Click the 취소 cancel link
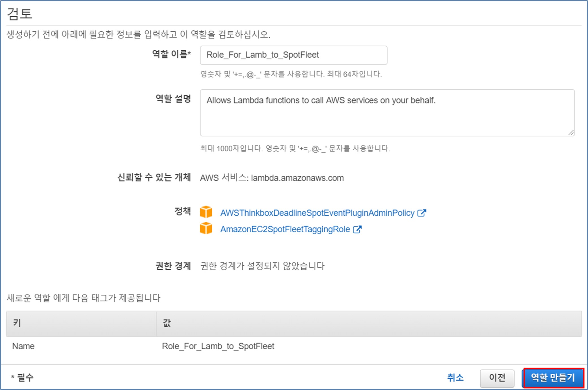The height and width of the screenshot is (390, 588). (455, 378)
